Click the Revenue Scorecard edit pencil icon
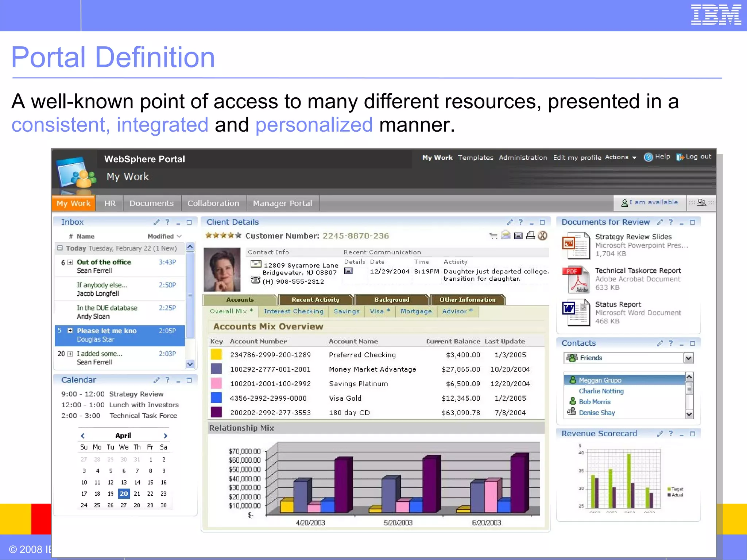The image size is (747, 560). coord(659,433)
